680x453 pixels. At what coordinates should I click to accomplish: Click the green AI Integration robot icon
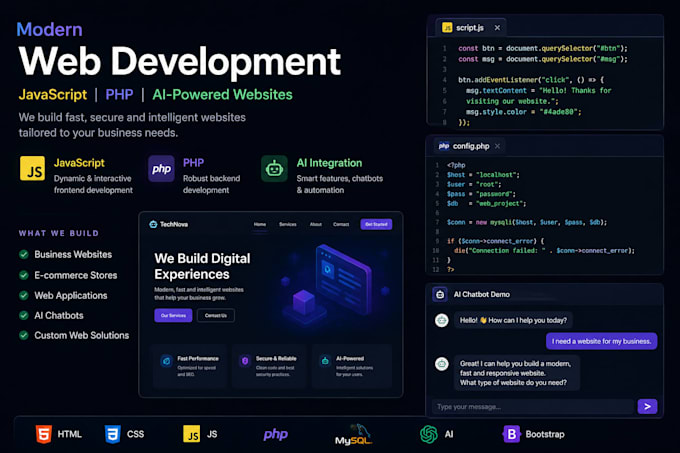coord(274,169)
